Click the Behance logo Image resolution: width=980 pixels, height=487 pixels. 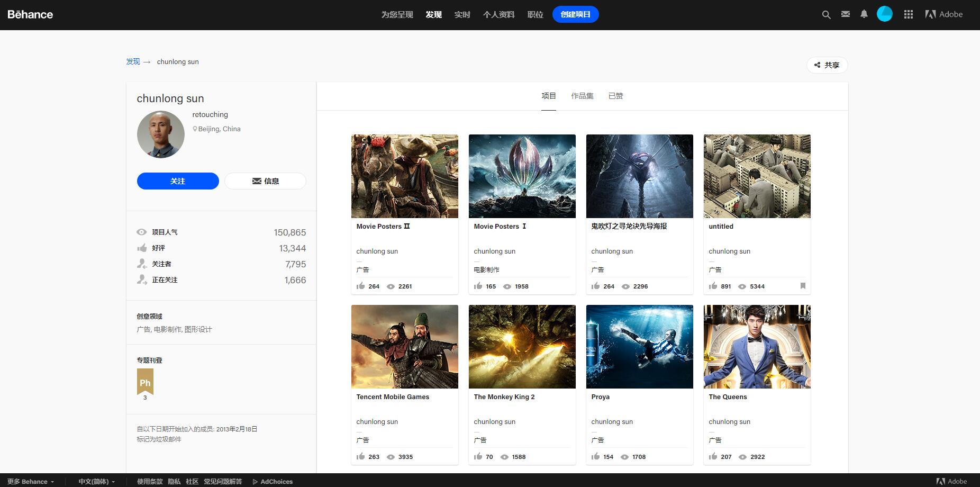click(x=30, y=14)
